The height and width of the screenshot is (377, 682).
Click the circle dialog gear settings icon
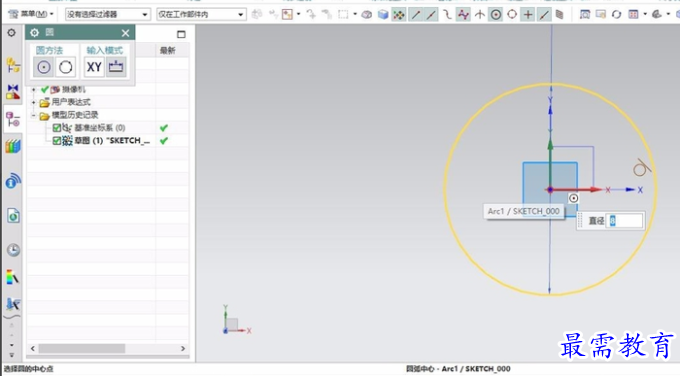[34, 33]
